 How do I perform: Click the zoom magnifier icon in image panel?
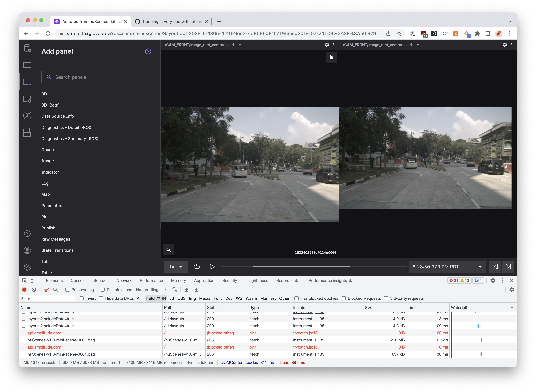[x=168, y=250]
